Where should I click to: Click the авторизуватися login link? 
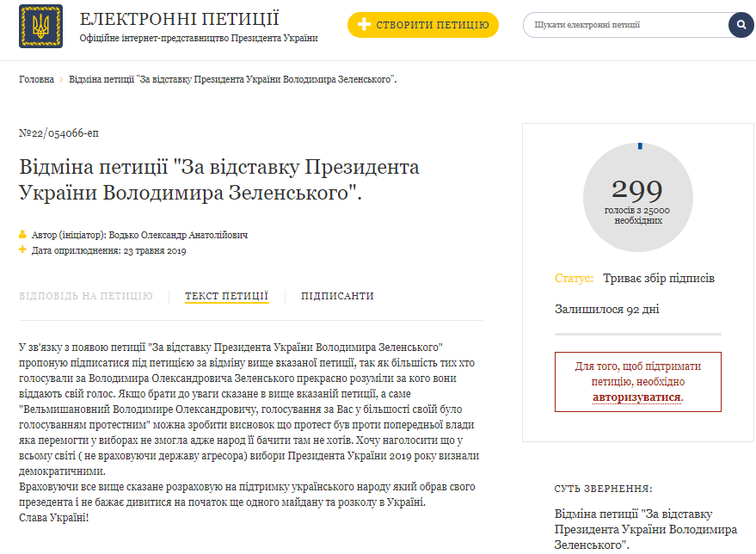click(x=636, y=397)
